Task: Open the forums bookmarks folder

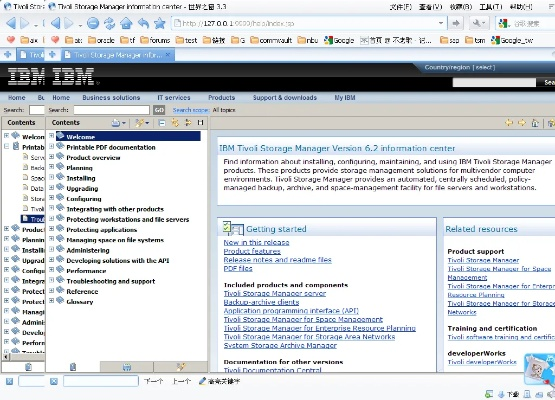Action: (155, 40)
